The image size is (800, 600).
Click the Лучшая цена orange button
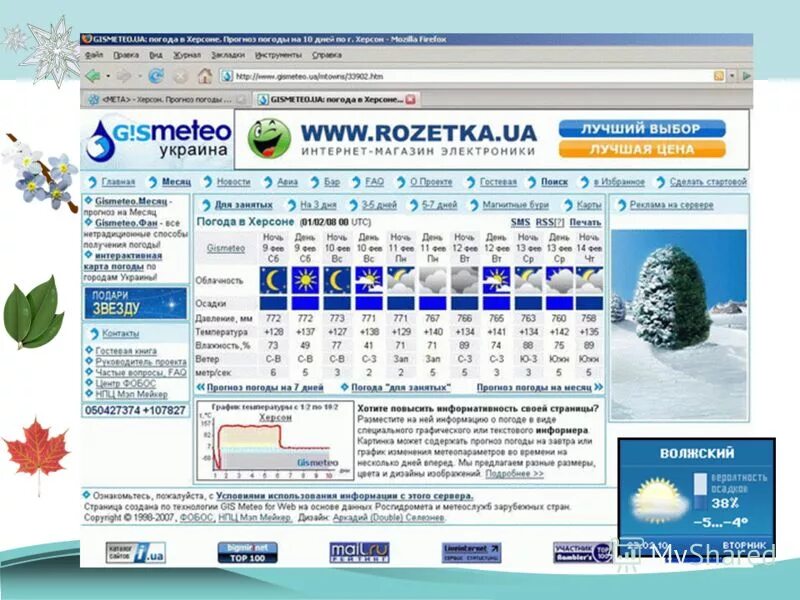642,149
